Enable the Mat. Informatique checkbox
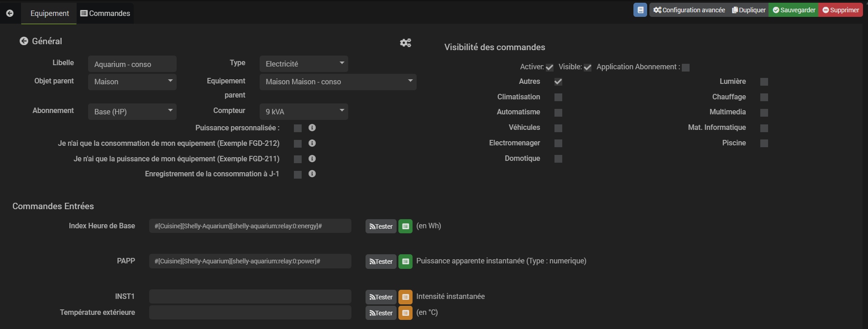The height and width of the screenshot is (329, 868). tap(764, 128)
